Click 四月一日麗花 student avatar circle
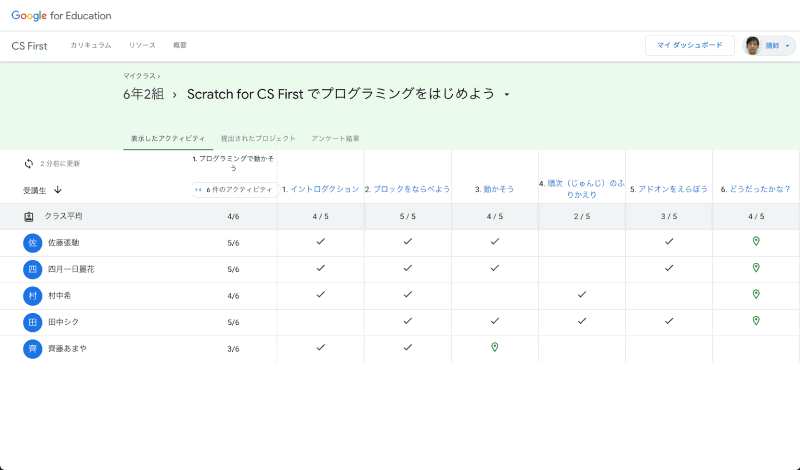 [x=33, y=269]
